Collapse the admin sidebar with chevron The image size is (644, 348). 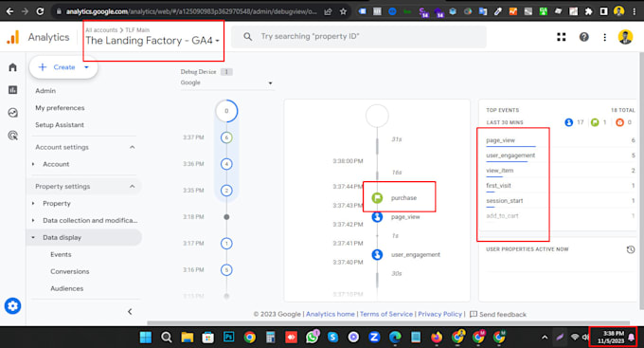tap(130, 312)
